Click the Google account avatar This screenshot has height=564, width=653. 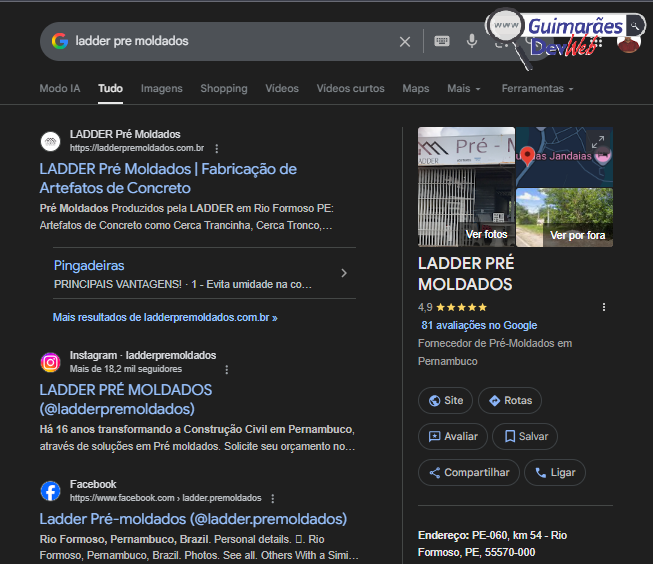tap(628, 42)
